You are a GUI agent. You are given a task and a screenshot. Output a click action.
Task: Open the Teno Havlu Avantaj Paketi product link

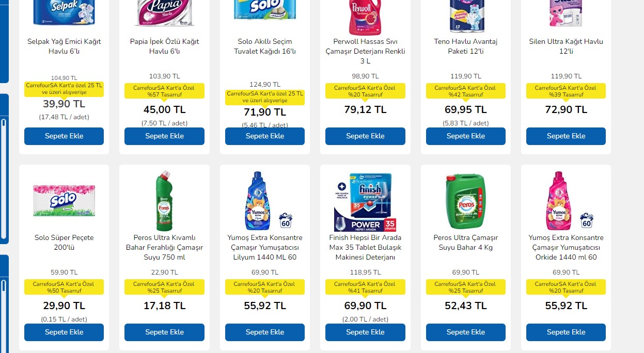[465, 46]
